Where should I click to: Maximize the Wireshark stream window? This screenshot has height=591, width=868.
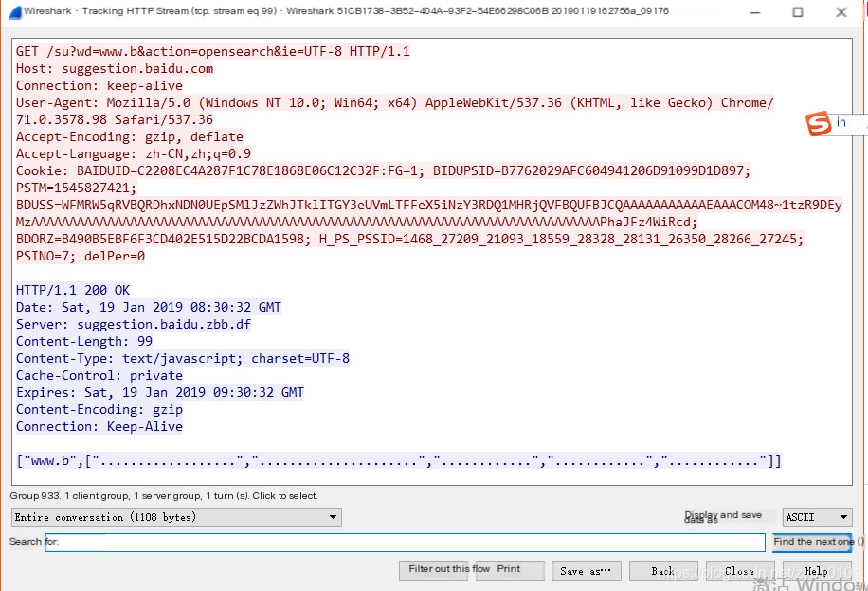tap(798, 12)
